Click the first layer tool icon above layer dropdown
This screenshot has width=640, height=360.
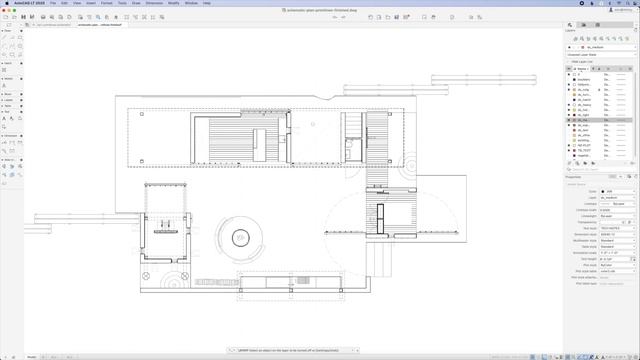(576, 39)
